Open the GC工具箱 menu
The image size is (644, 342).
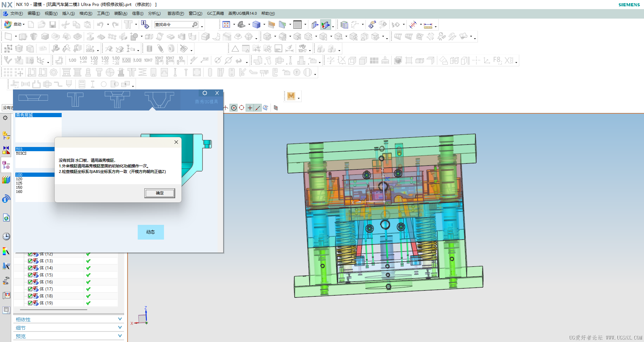[x=215, y=13]
